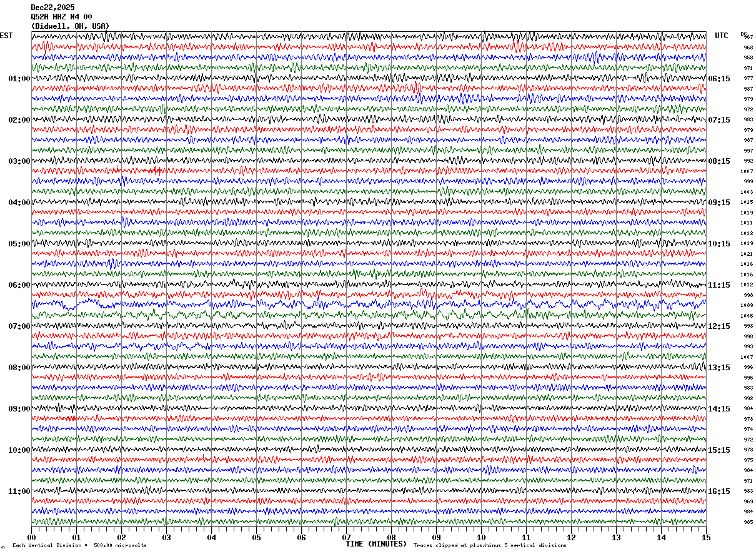Click the DC offset value 1045
Image resolution: width=756 pixels, height=554 pixels.
coord(747,316)
